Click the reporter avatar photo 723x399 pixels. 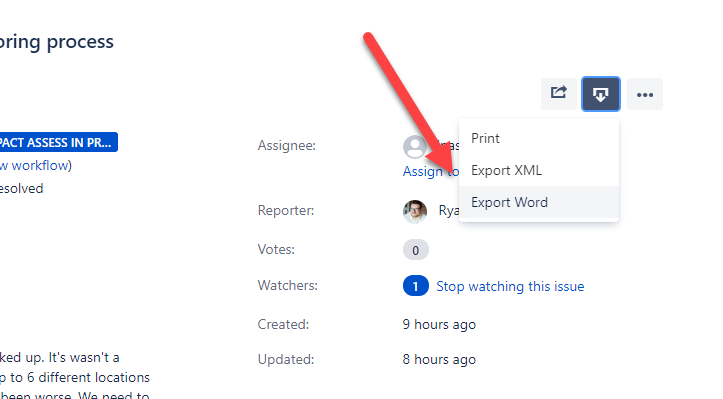pyautogui.click(x=415, y=212)
